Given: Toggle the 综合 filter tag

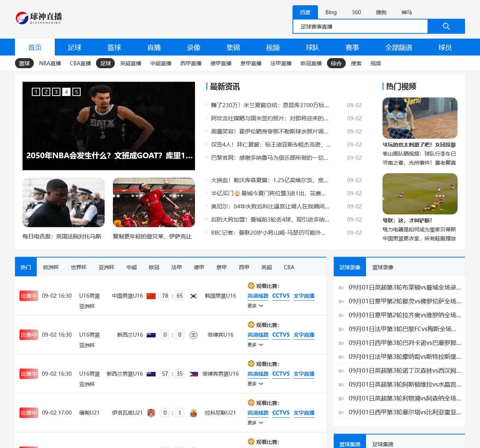Looking at the screenshot, I should click(x=336, y=63).
